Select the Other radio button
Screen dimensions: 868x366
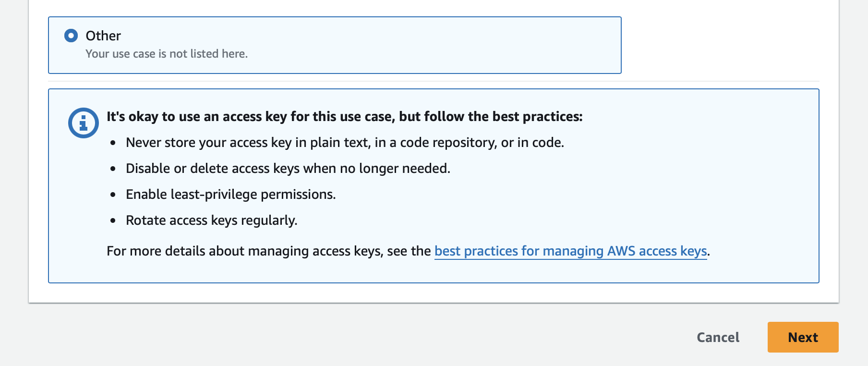[x=71, y=36]
